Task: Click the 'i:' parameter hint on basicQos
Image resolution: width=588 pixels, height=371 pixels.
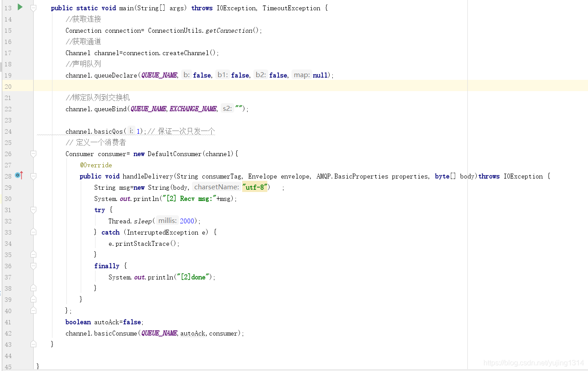Action: coord(131,131)
